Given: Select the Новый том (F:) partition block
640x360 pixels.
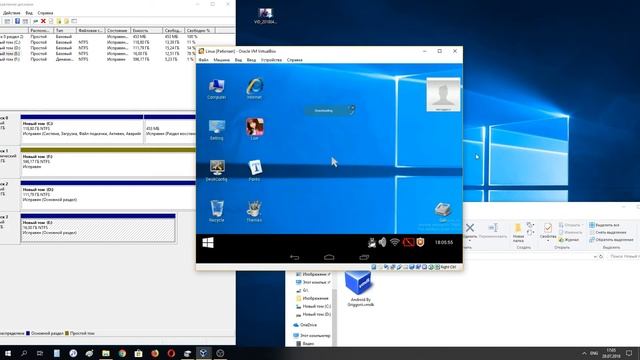Looking at the screenshot, I should pos(108,162).
